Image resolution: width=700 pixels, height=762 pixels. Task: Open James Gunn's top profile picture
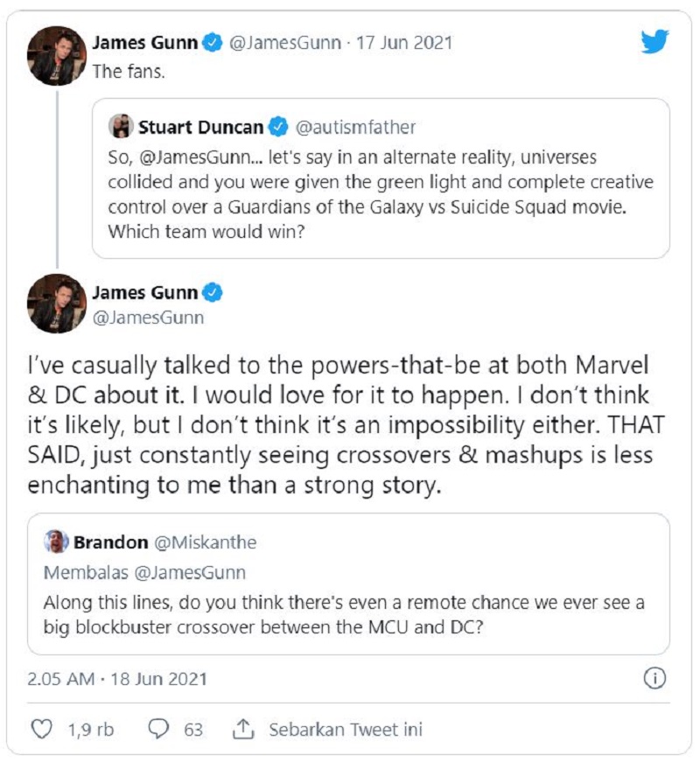pyautogui.click(x=58, y=56)
